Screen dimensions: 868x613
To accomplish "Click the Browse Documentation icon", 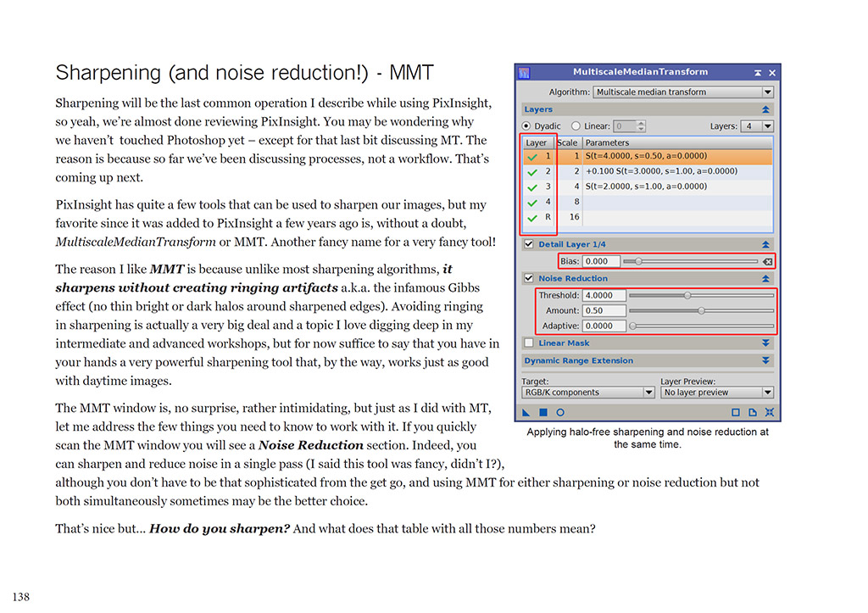I will pos(753,413).
